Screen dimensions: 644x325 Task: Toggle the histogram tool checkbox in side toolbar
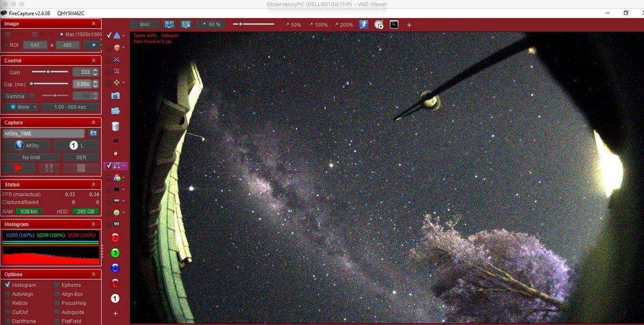[109, 35]
